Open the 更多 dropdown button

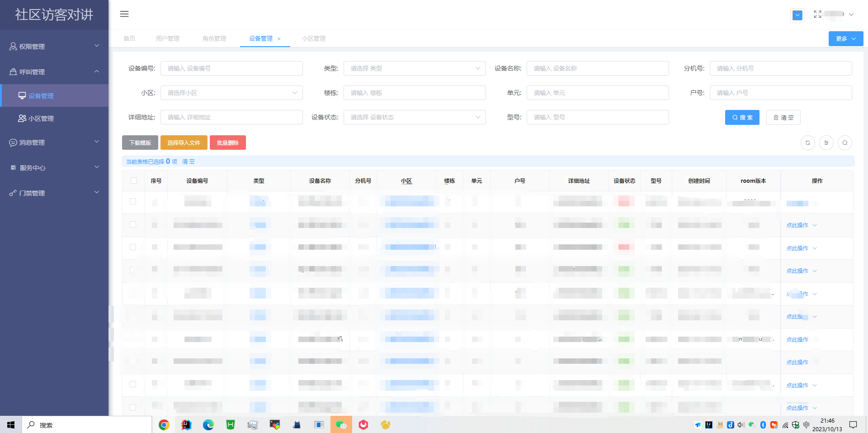(x=846, y=38)
